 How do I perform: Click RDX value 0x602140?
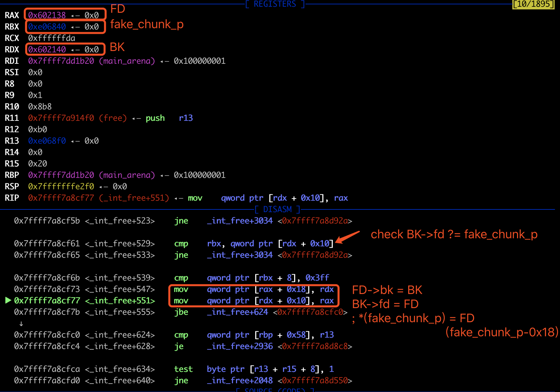point(47,49)
